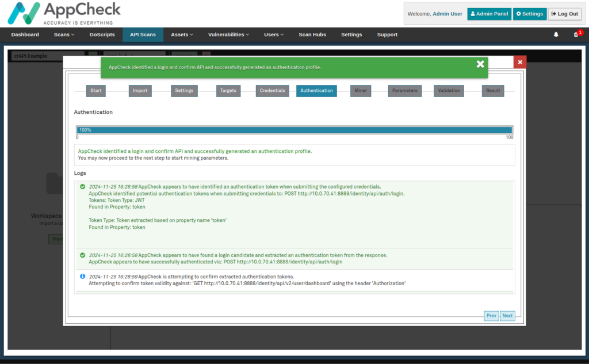Open the red-badged alerts icon
The height and width of the screenshot is (364, 589).
click(x=576, y=35)
